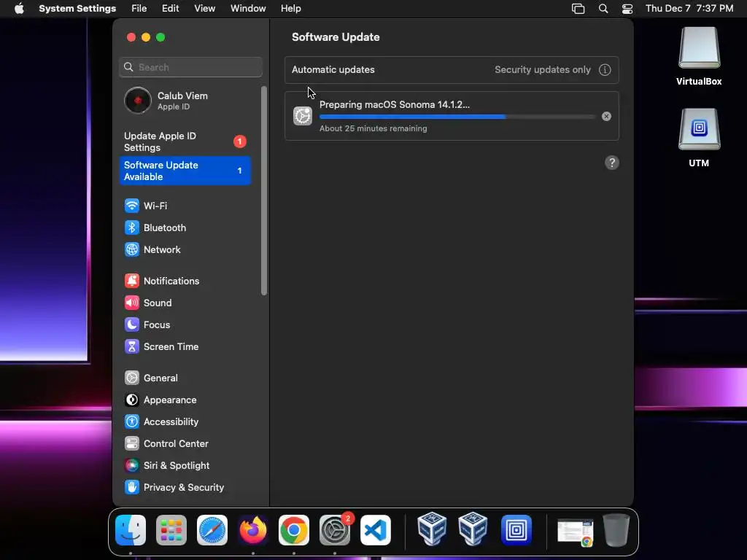Click the "Security updates only" label
Image resolution: width=747 pixels, height=560 pixels.
543,69
